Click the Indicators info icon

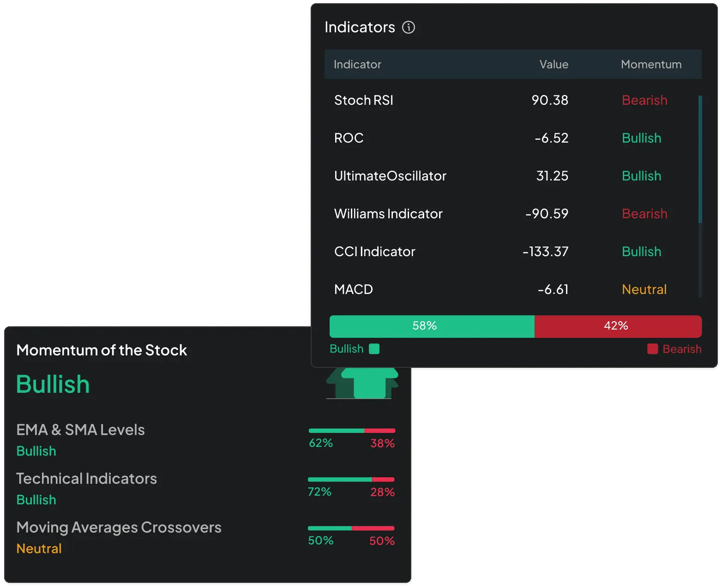click(x=409, y=27)
